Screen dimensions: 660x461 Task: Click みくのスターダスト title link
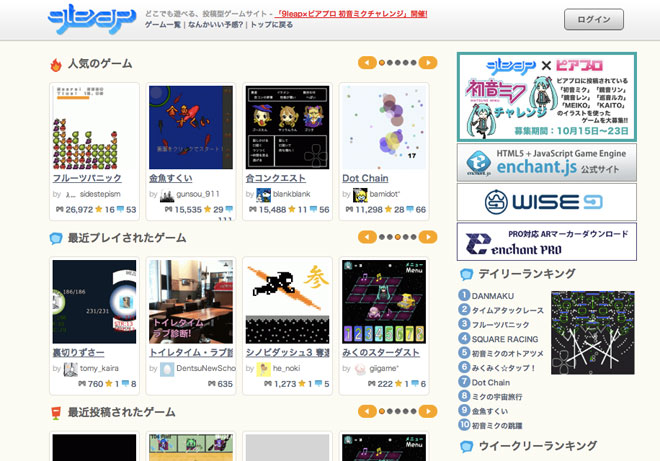click(x=381, y=352)
